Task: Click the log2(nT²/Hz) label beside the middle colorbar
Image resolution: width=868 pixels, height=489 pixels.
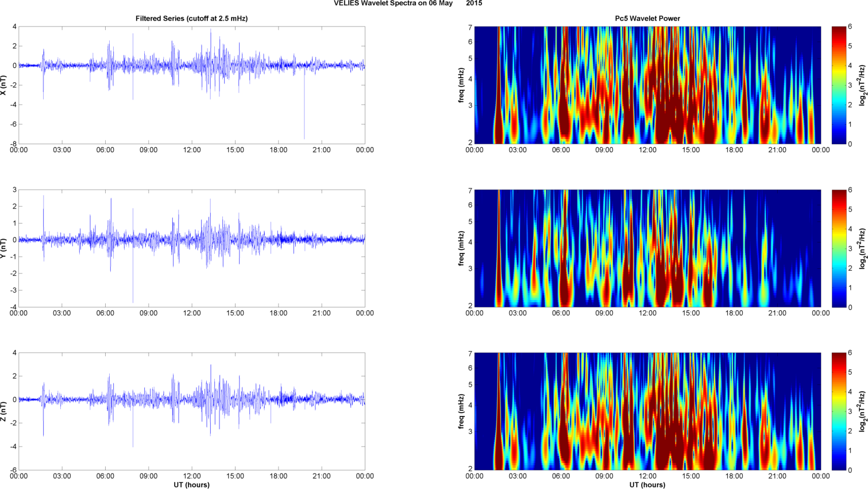Action: [x=863, y=248]
